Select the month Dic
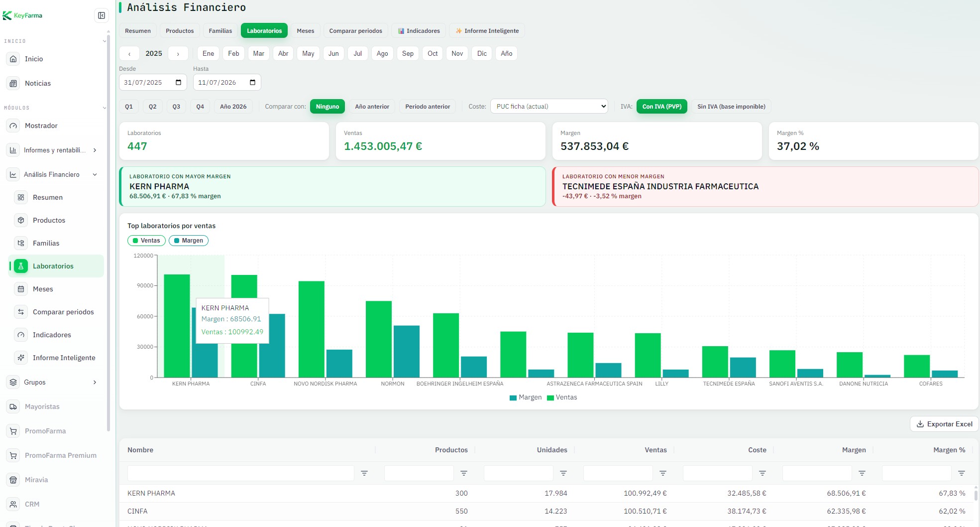 (482, 53)
